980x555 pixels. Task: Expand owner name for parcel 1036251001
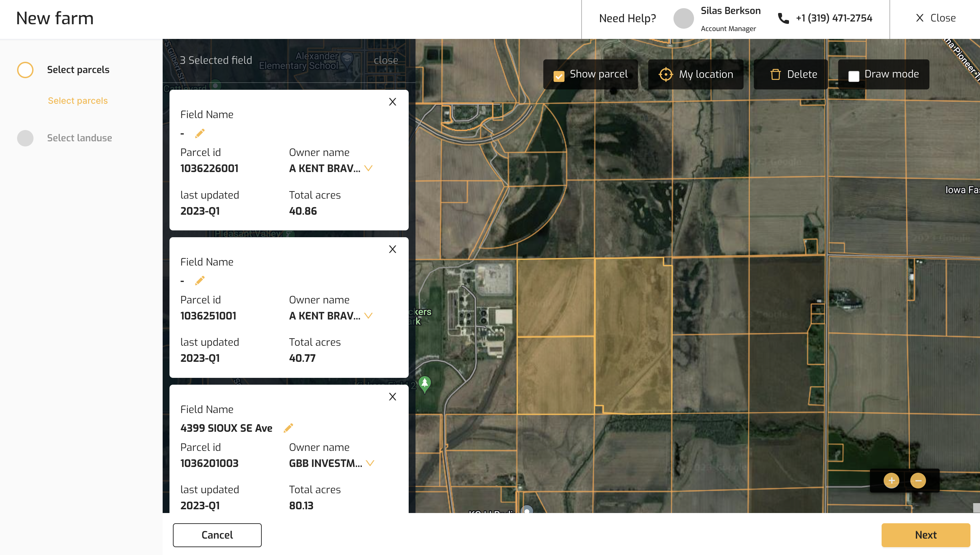369,316
